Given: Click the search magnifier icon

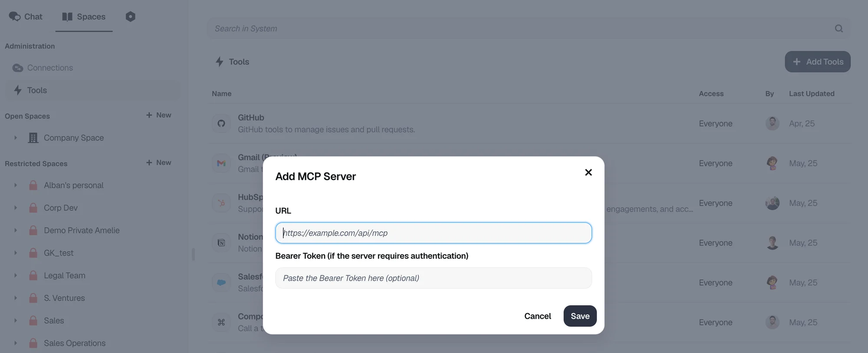Looking at the screenshot, I should [838, 28].
